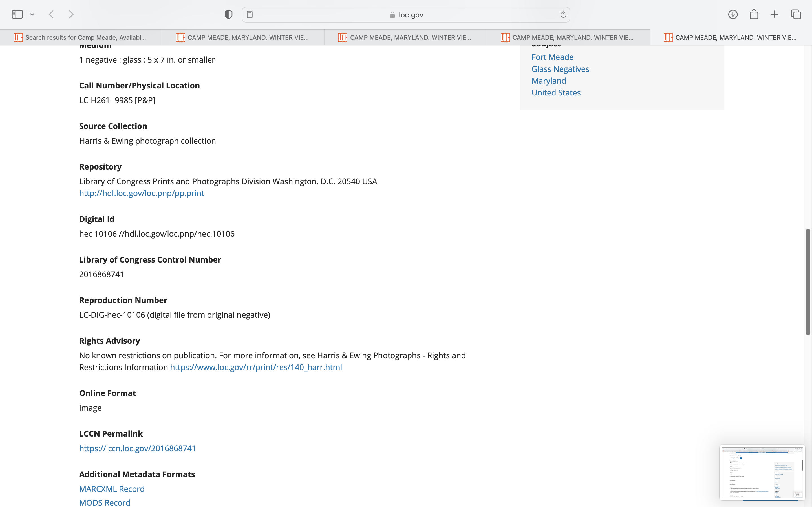Click the loc.gov address field
The height and width of the screenshot is (507, 812).
coord(406,15)
